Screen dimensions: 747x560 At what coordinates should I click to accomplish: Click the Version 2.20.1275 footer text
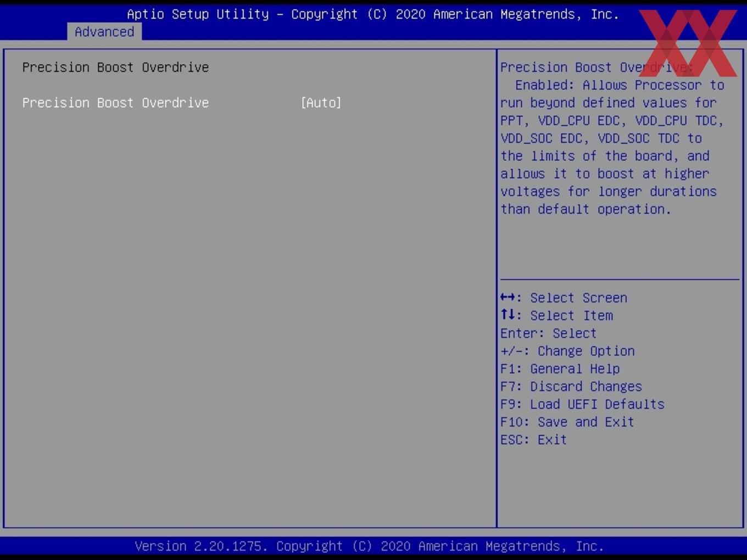[x=369, y=546]
